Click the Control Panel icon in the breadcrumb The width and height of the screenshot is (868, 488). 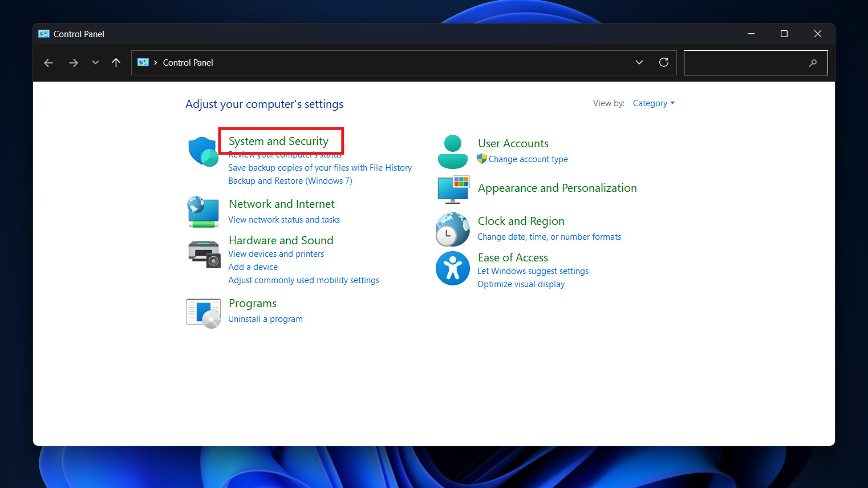pos(143,62)
